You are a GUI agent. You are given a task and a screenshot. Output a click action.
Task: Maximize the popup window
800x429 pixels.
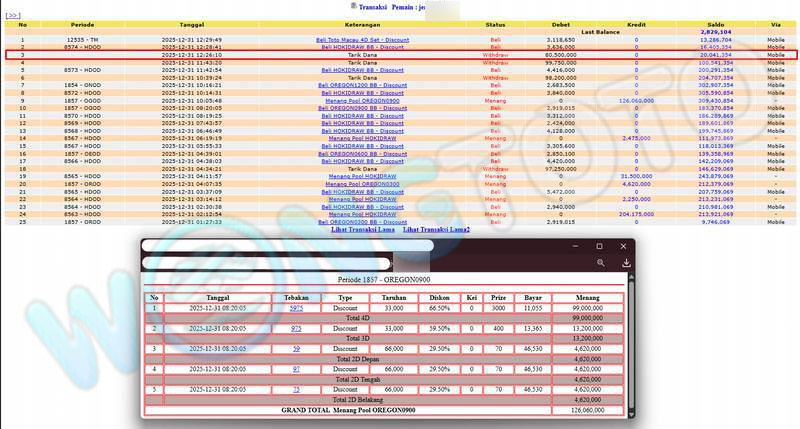[x=599, y=246]
